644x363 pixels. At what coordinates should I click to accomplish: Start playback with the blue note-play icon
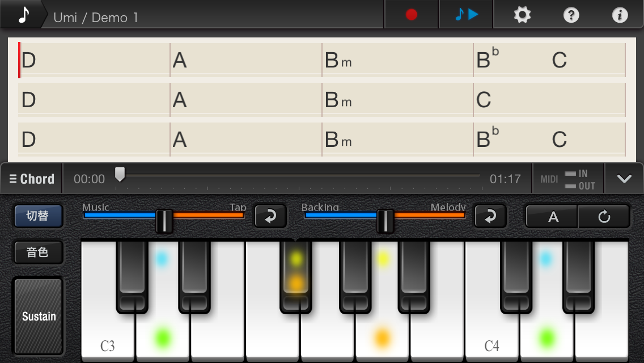(466, 15)
